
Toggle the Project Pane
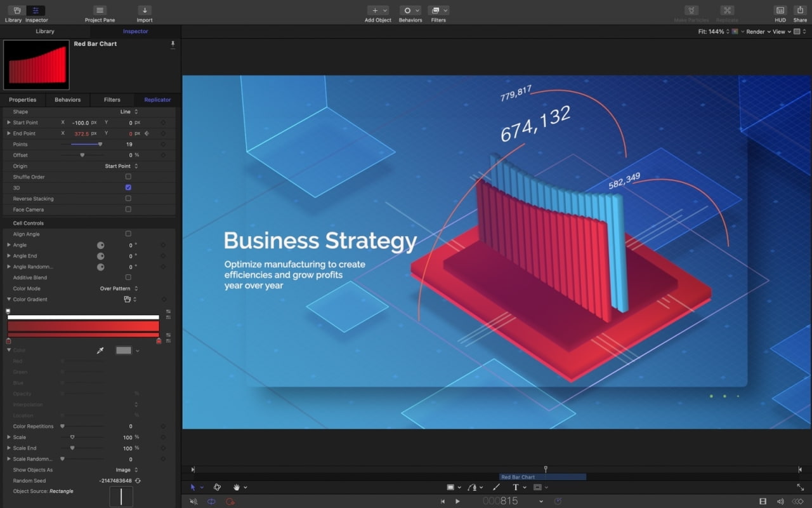[x=99, y=11]
